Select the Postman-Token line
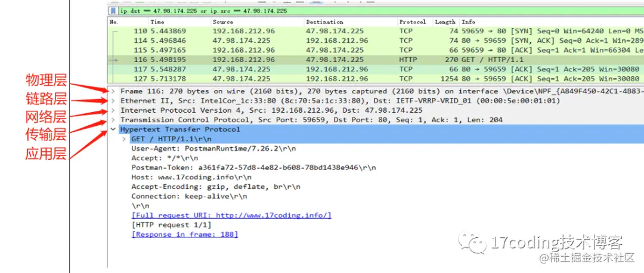The image size is (644, 273). [x=253, y=167]
